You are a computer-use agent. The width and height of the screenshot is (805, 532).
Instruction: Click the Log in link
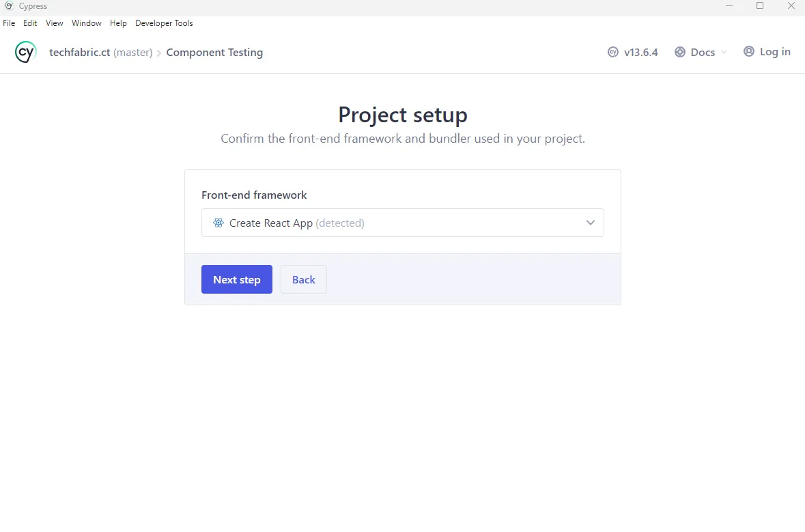coord(775,51)
